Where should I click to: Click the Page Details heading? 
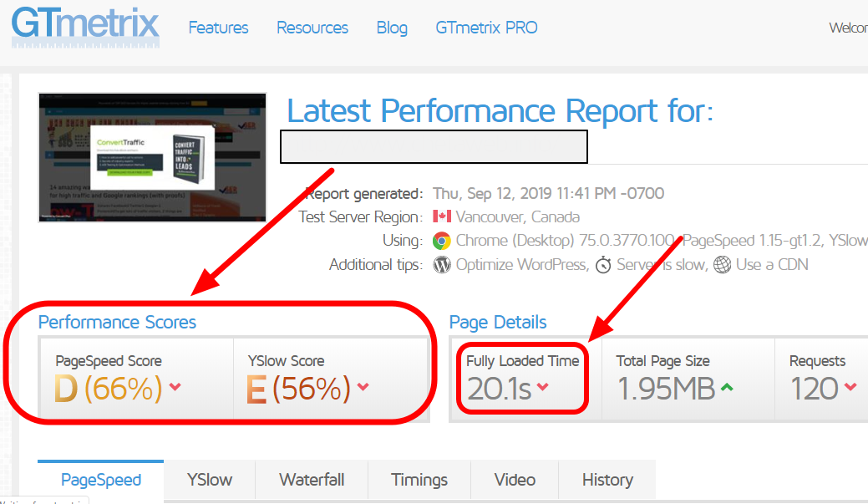(x=498, y=323)
